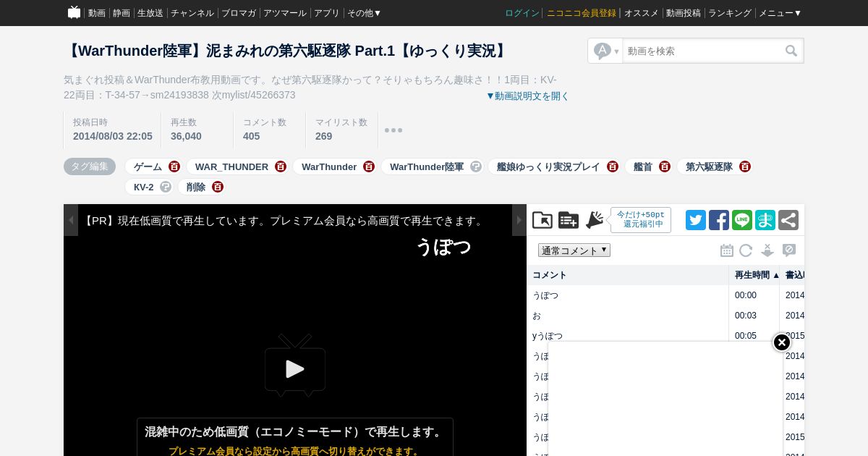Click add to mylist icon
868x456 pixels.
pos(569,220)
